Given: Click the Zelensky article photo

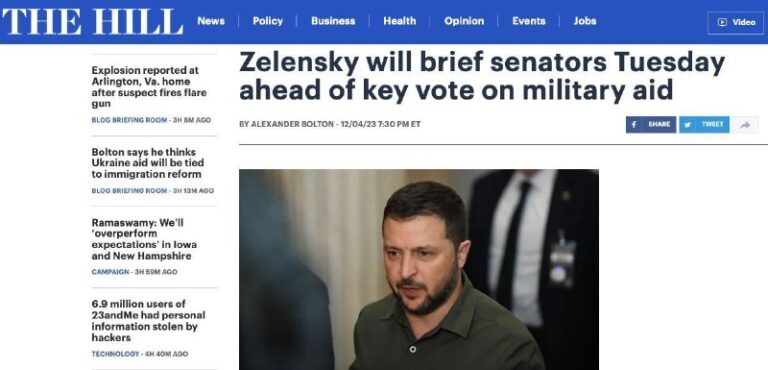Looking at the screenshot, I should pyautogui.click(x=419, y=270).
